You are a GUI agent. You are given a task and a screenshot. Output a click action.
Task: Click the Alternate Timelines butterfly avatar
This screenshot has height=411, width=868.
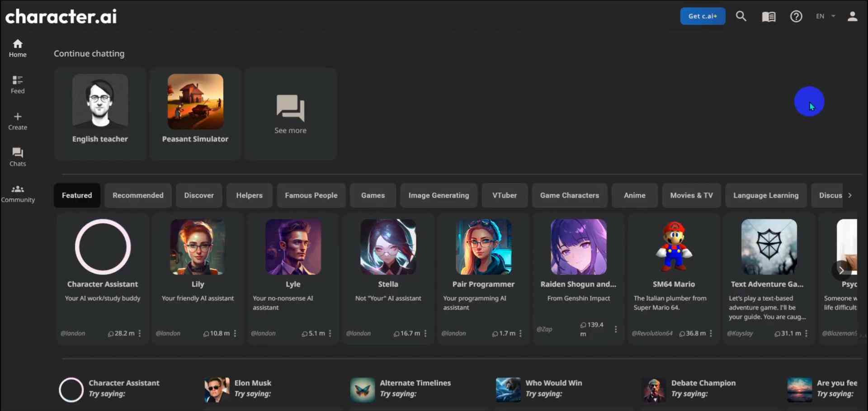[x=363, y=390]
